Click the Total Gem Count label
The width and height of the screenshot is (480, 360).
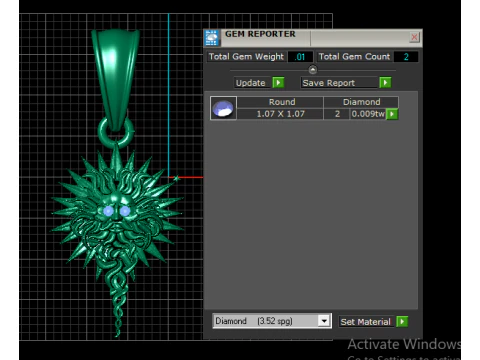point(354,57)
